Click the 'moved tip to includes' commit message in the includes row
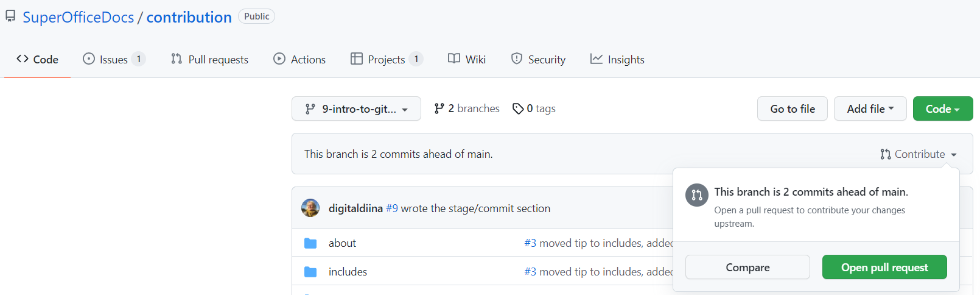The width and height of the screenshot is (980, 295). pos(606,272)
